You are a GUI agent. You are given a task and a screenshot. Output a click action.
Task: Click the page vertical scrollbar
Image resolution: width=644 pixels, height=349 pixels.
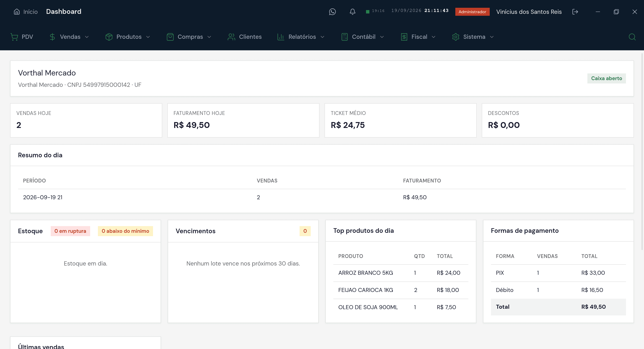tap(642, 151)
